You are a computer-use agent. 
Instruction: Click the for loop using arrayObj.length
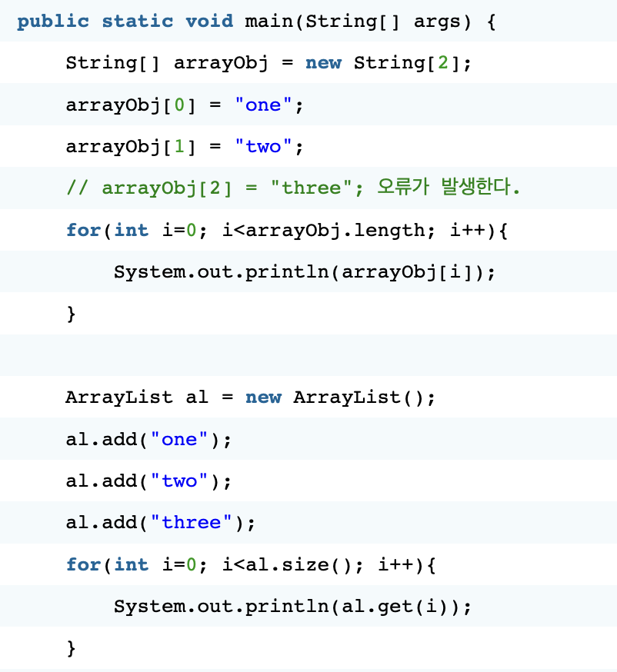287,230
